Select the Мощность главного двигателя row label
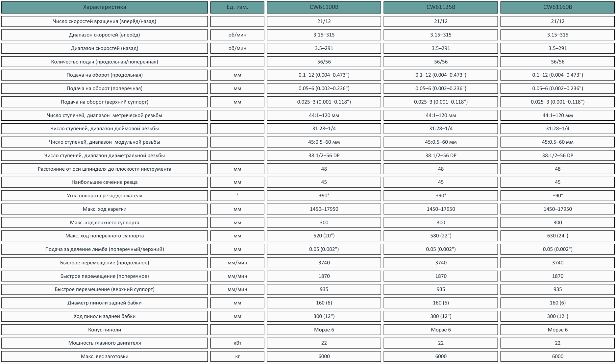616x364 pixels. tap(104, 343)
